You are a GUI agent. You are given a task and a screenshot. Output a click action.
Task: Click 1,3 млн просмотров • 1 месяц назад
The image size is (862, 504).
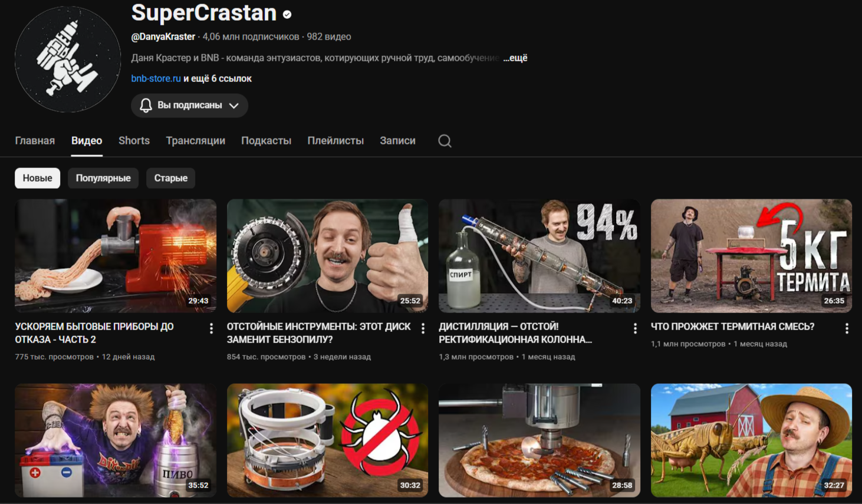pos(507,357)
